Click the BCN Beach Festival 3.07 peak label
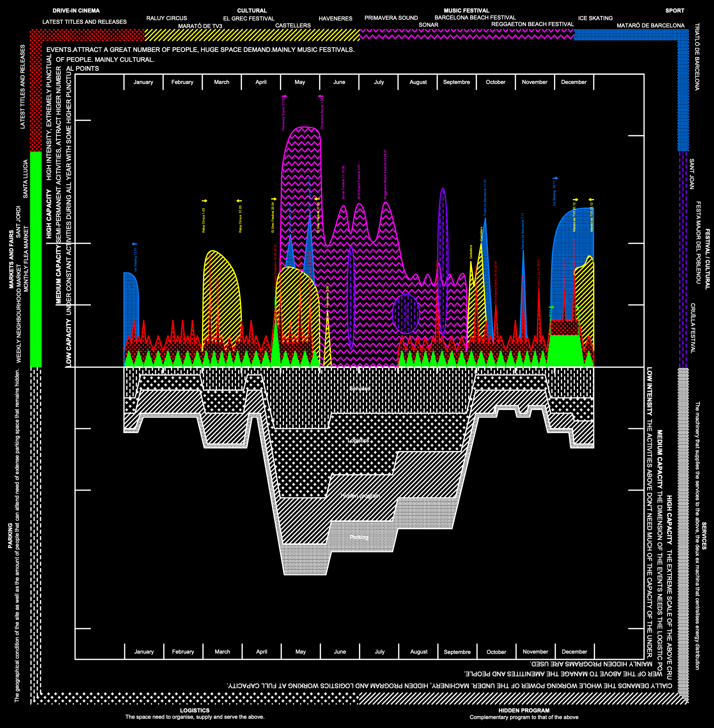Viewport: 714px width, 728px height. [x=359, y=182]
